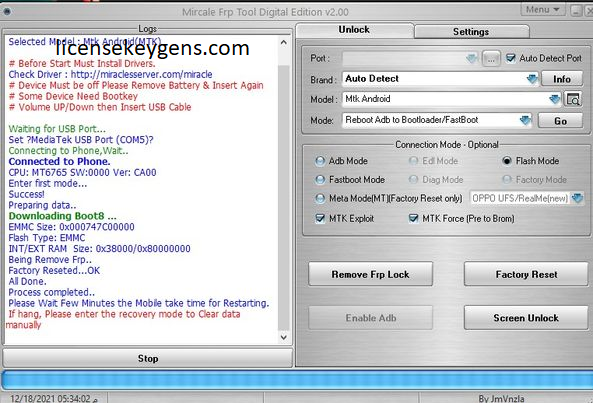Select the Fastboot Mode radio button

pos(320,180)
